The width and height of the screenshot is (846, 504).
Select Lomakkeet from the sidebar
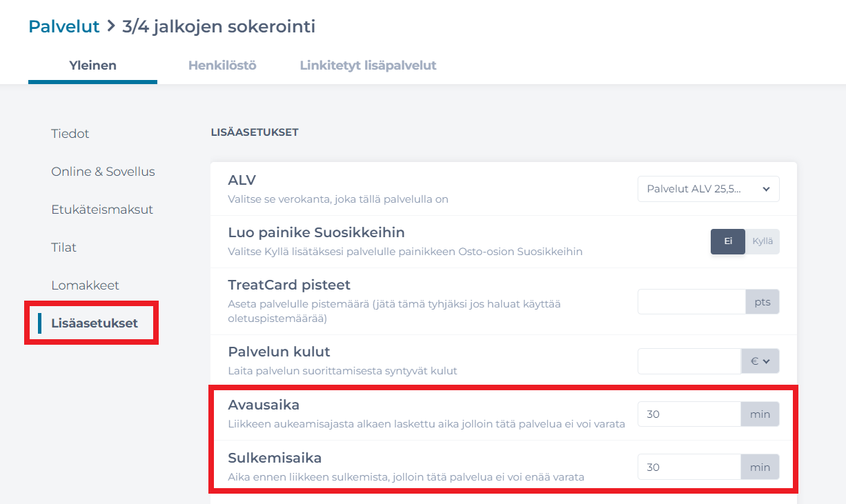coord(85,285)
